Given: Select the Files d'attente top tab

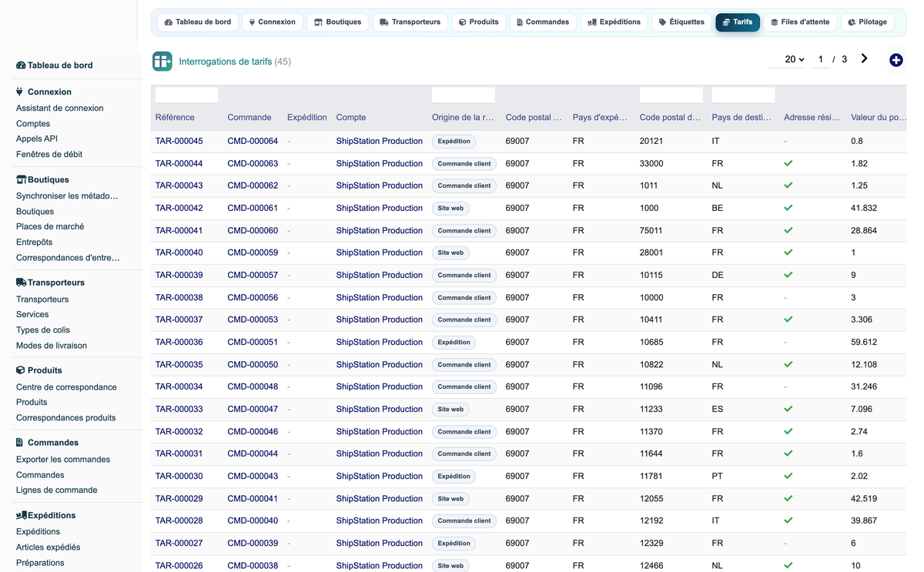Looking at the screenshot, I should click(x=799, y=22).
